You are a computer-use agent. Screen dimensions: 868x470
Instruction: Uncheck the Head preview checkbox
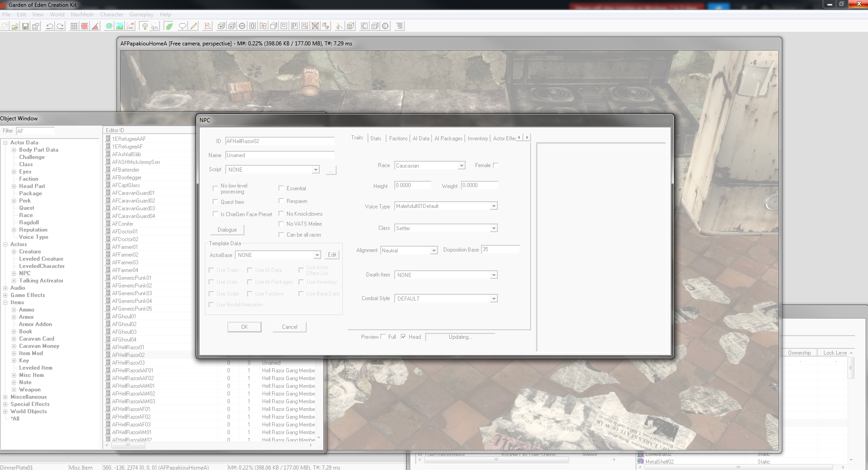[403, 336]
